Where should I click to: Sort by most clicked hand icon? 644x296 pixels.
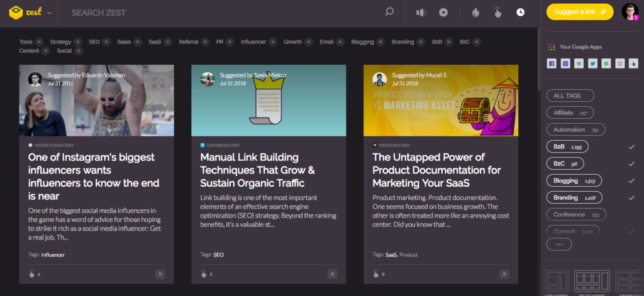pos(498,13)
